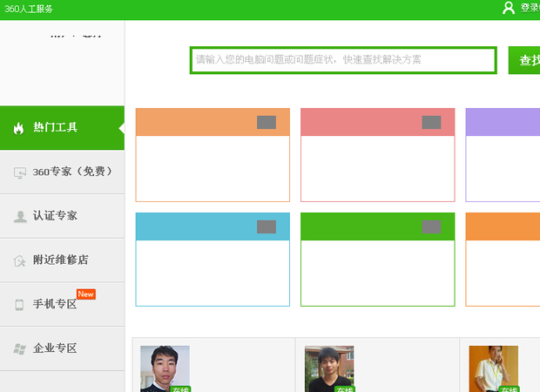The image size is (540, 392).
Task: Click the user account icon in the title bar
Action: point(509,8)
